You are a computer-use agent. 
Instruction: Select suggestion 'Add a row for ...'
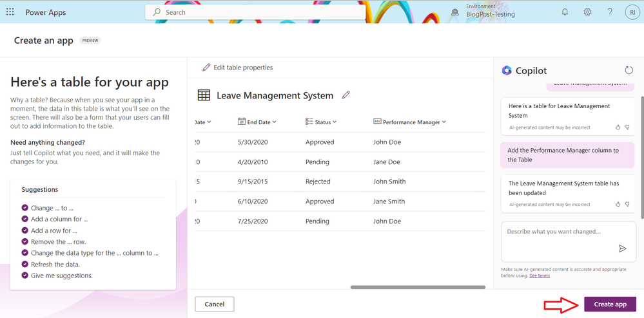[54, 230]
